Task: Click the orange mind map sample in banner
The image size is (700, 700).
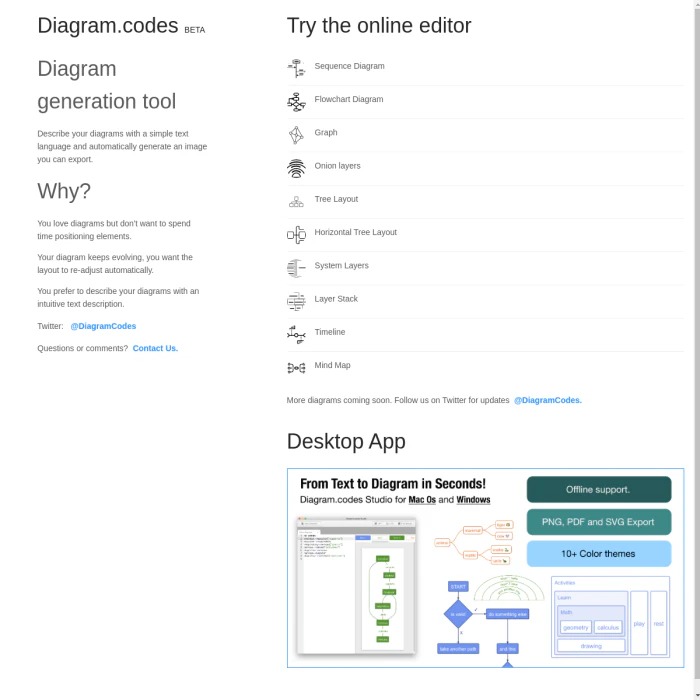Action: [x=474, y=542]
